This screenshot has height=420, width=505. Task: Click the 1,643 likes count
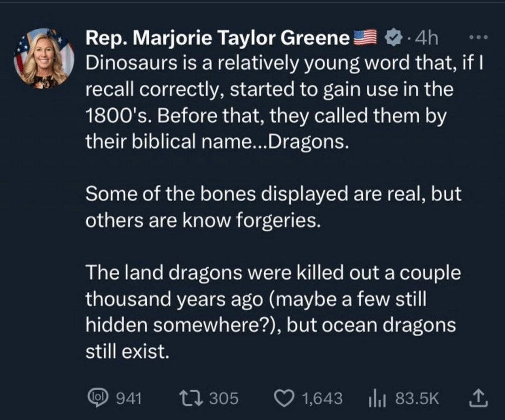(322, 399)
